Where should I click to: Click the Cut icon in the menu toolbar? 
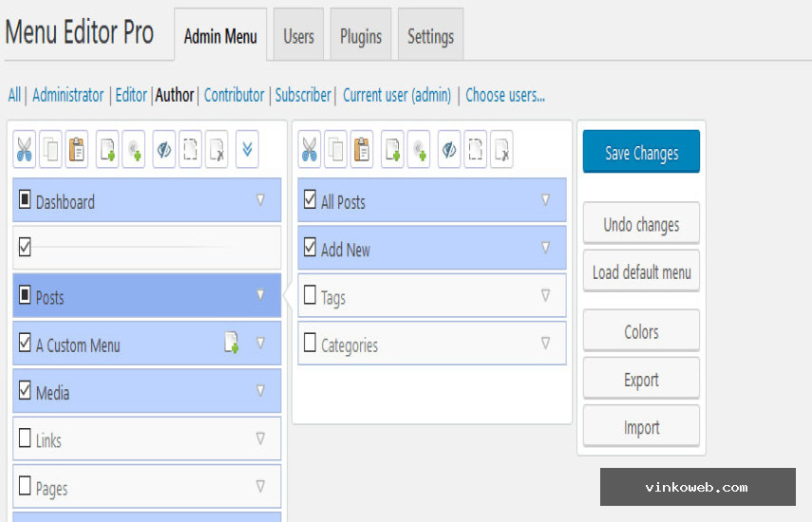coord(25,150)
